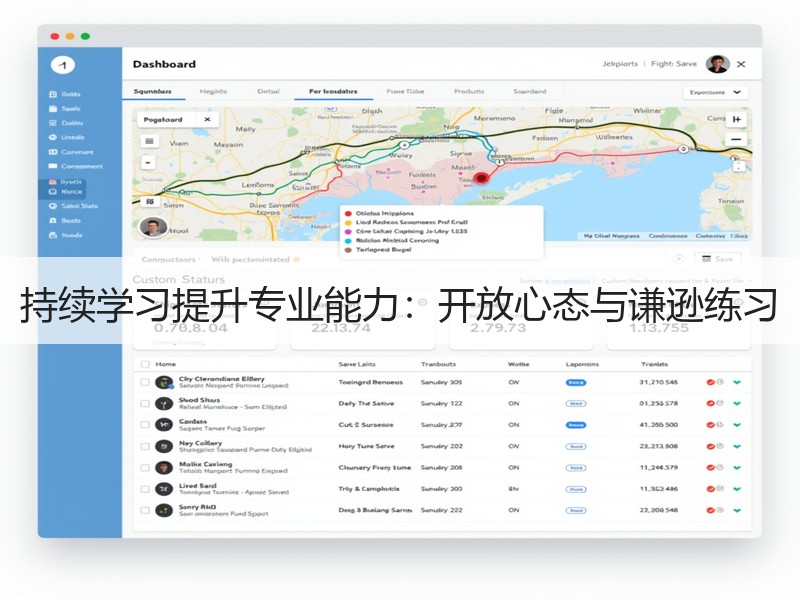Open the Expocuwe dropdown
Screen dimensions: 800x600
tap(715, 92)
